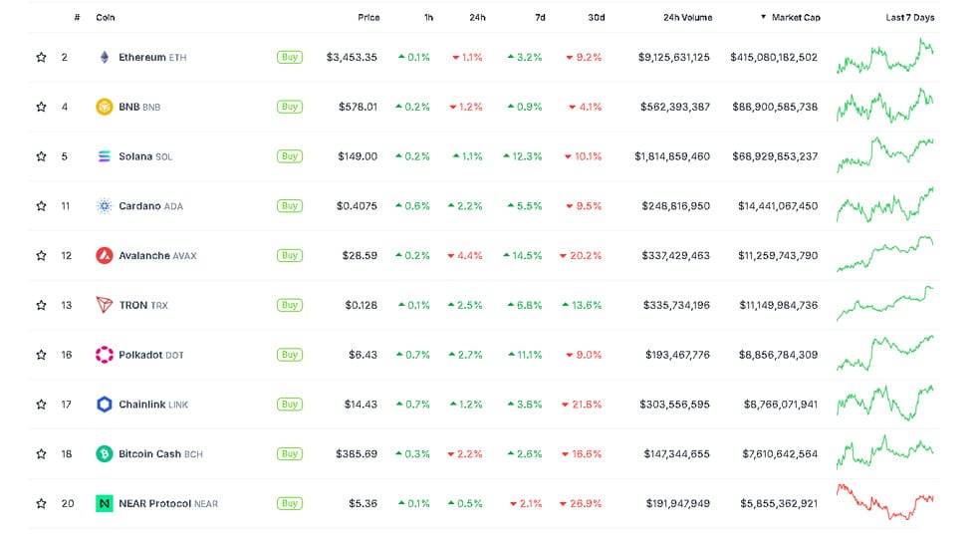Toggle the TRON favorite star

[41, 305]
